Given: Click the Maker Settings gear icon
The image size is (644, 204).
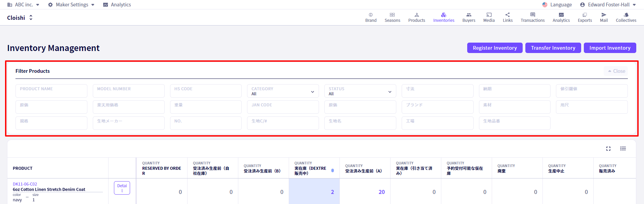Looking at the screenshot, I should point(50,5).
